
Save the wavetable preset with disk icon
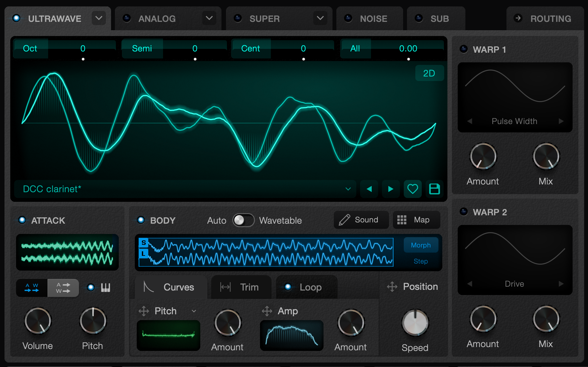click(x=434, y=189)
